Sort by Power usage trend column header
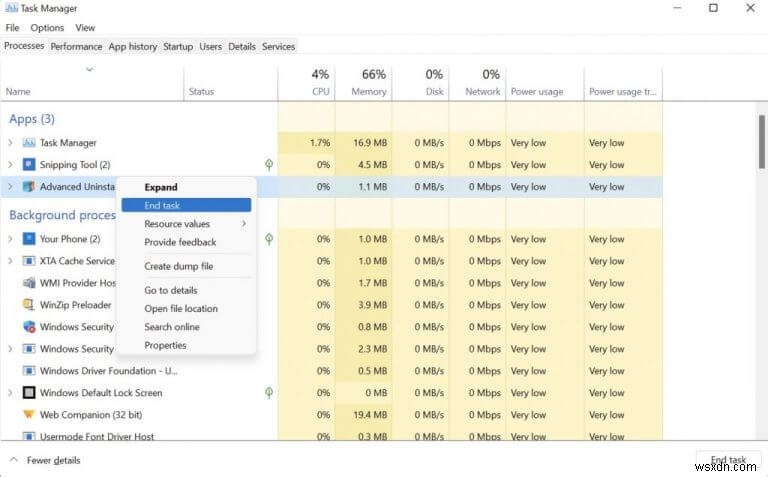768x477 pixels. [623, 82]
